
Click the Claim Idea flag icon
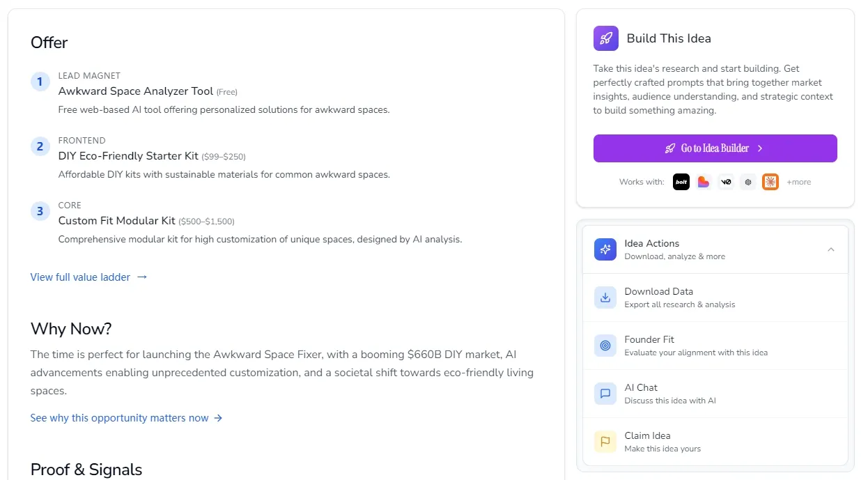(605, 442)
